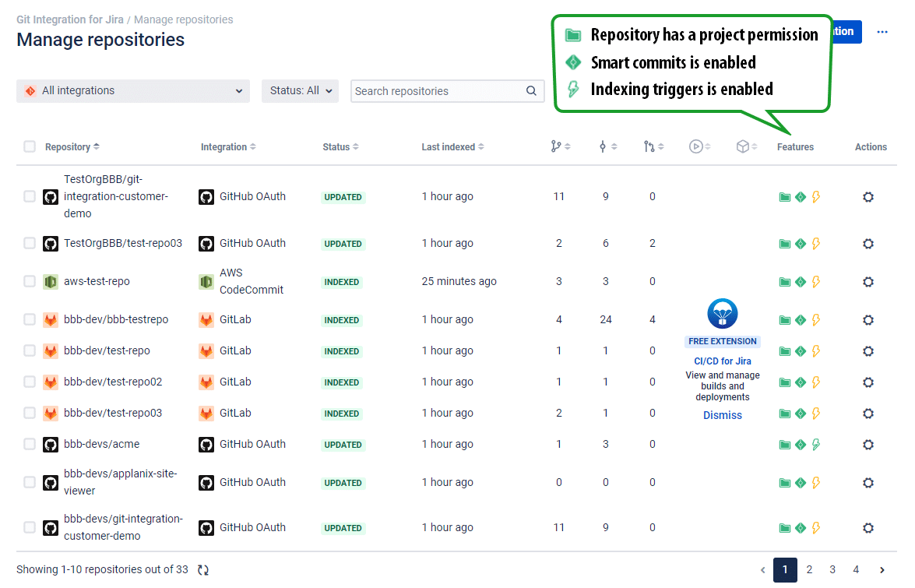The image size is (915, 588).
Task: Open the aws-test-repo repository link
Action: [97, 281]
